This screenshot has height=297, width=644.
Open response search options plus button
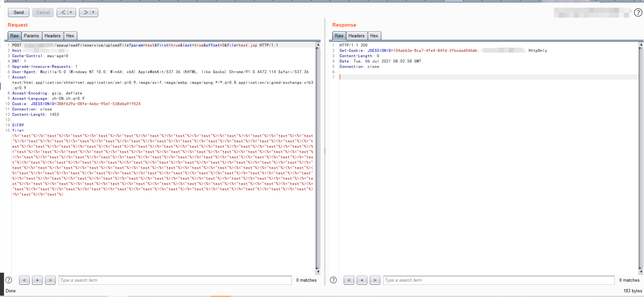pos(362,280)
